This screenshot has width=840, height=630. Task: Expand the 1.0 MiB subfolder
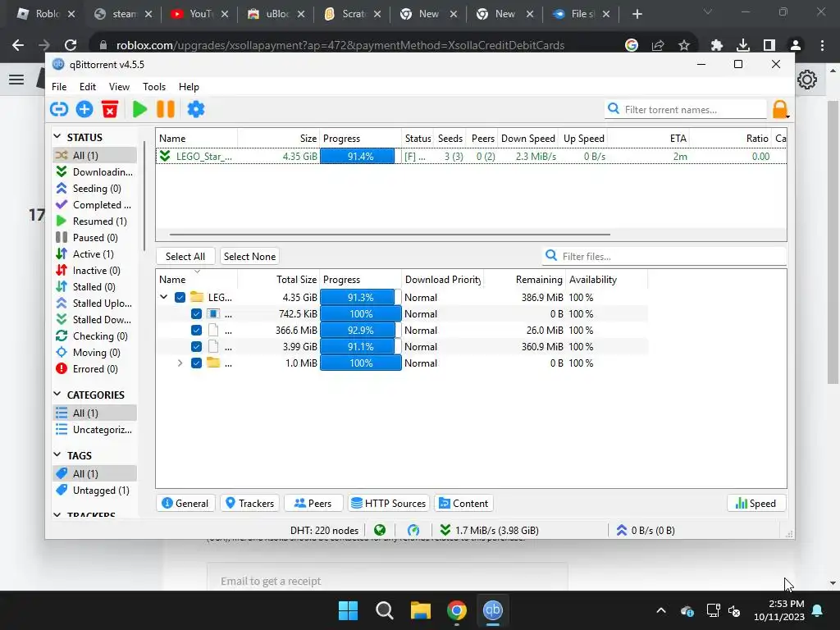(x=180, y=363)
